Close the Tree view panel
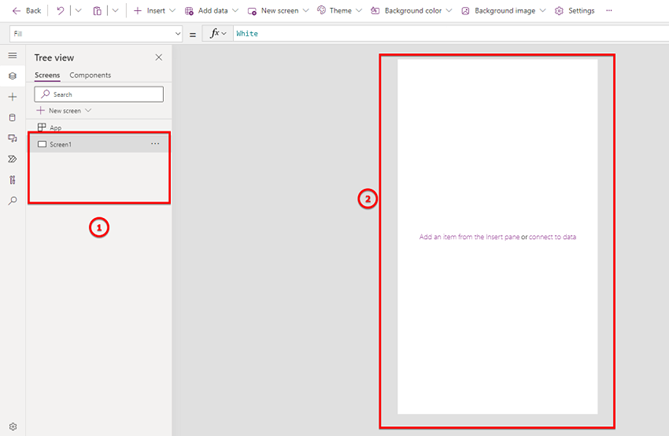 coord(159,57)
